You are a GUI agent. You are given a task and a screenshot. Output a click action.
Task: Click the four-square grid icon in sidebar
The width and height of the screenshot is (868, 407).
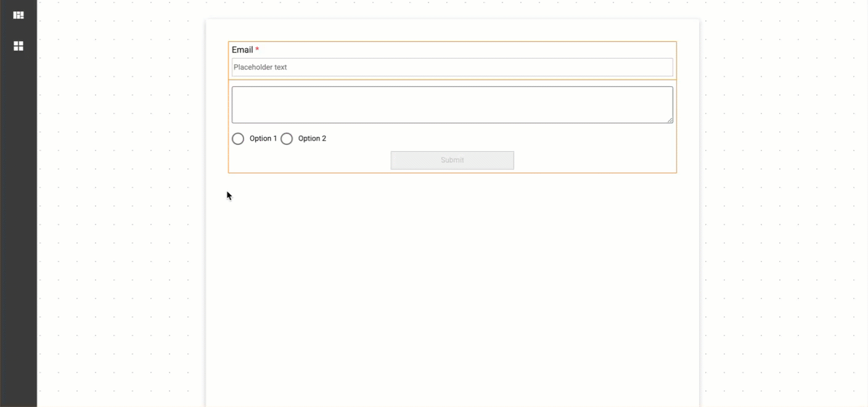[18, 46]
